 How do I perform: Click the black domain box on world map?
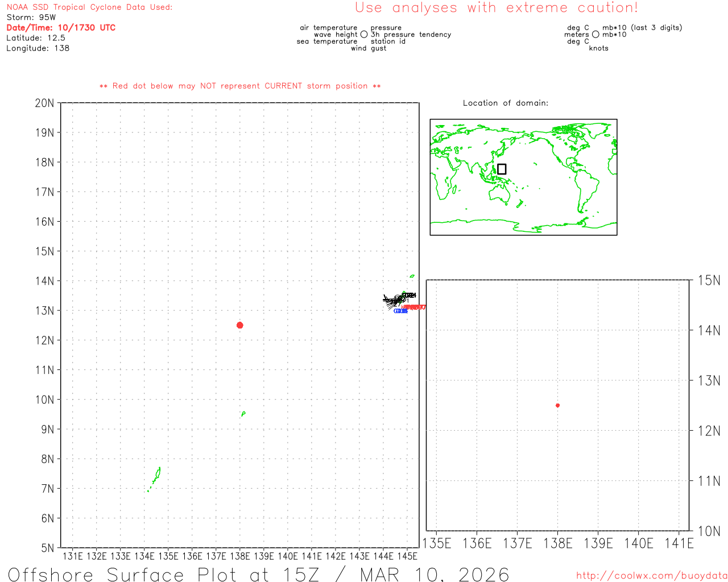(x=502, y=169)
